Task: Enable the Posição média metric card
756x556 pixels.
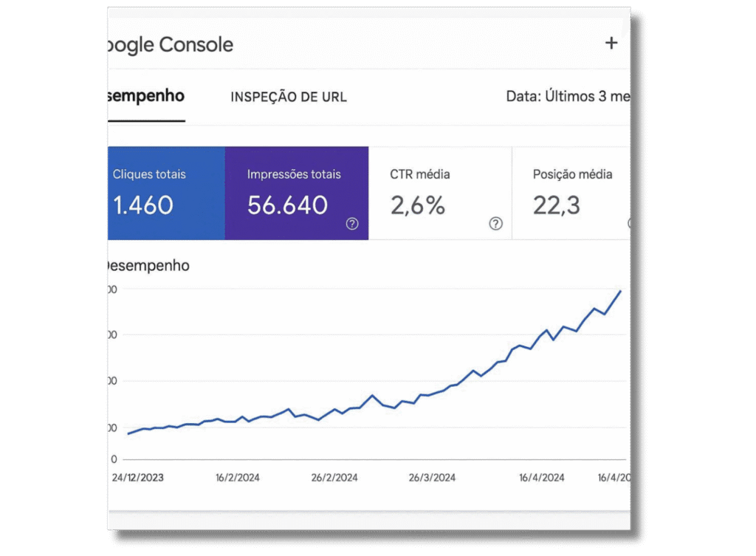Action: point(571,193)
